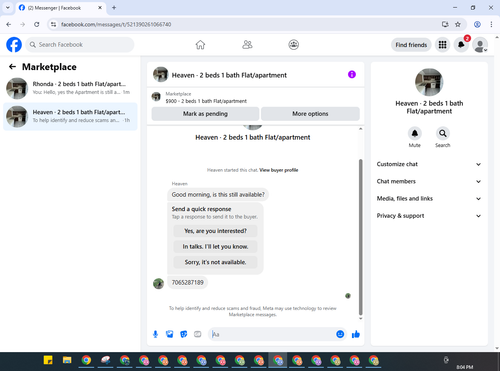The image size is (500, 371).
Task: Open the Home feed icon
Action: point(200,45)
